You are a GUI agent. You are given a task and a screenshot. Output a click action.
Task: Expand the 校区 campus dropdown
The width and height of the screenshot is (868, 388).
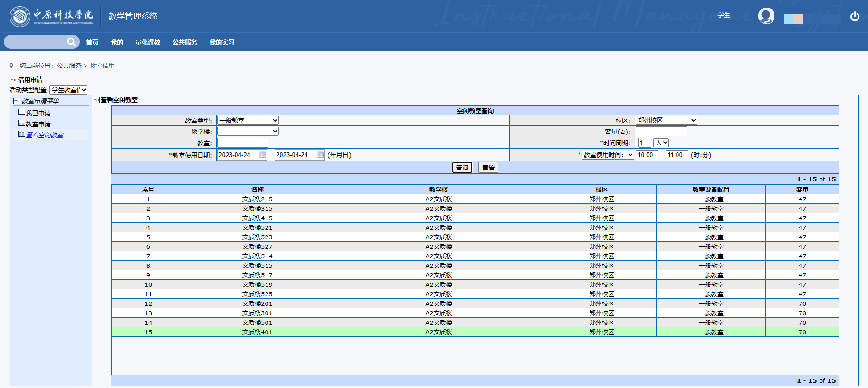[x=666, y=121]
